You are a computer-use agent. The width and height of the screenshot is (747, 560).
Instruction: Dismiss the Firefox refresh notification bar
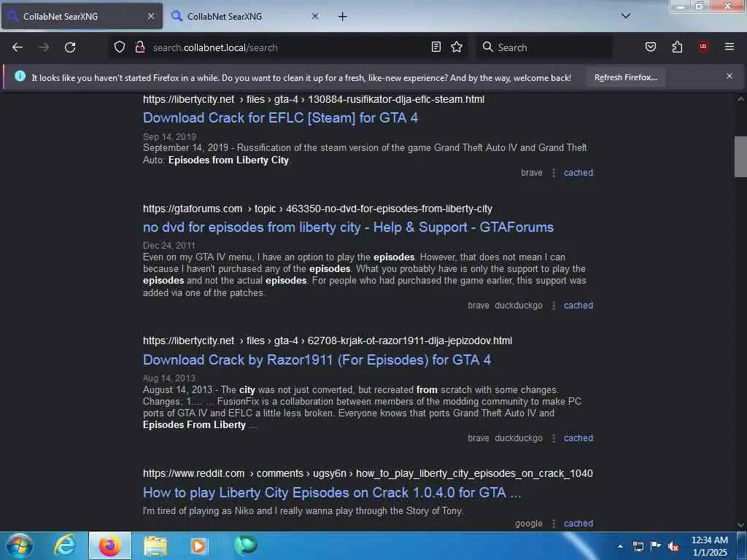[x=729, y=76]
